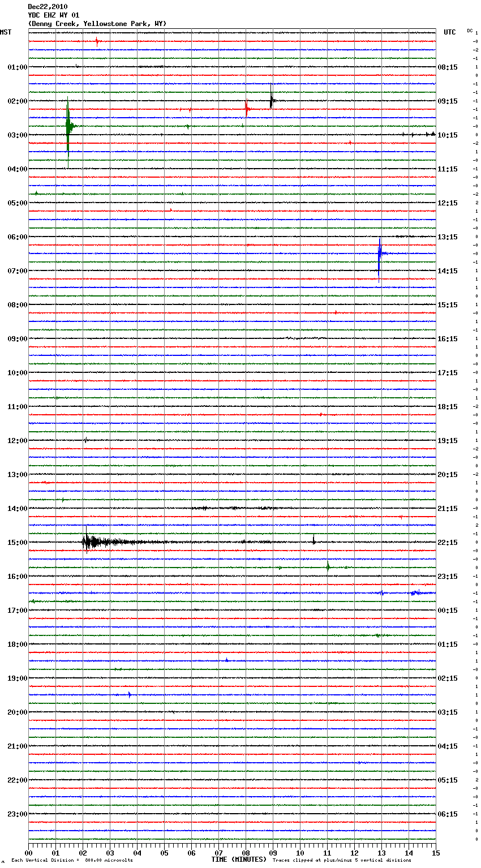Screen dimensions: 481x868
Task: Click the small red spike on the top red trace
Action: point(97,41)
